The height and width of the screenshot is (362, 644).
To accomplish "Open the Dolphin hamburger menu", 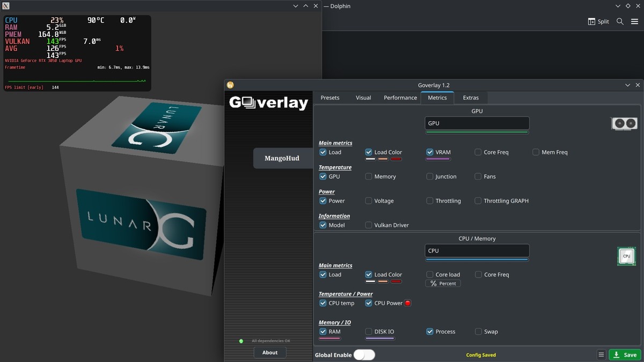I will (634, 21).
